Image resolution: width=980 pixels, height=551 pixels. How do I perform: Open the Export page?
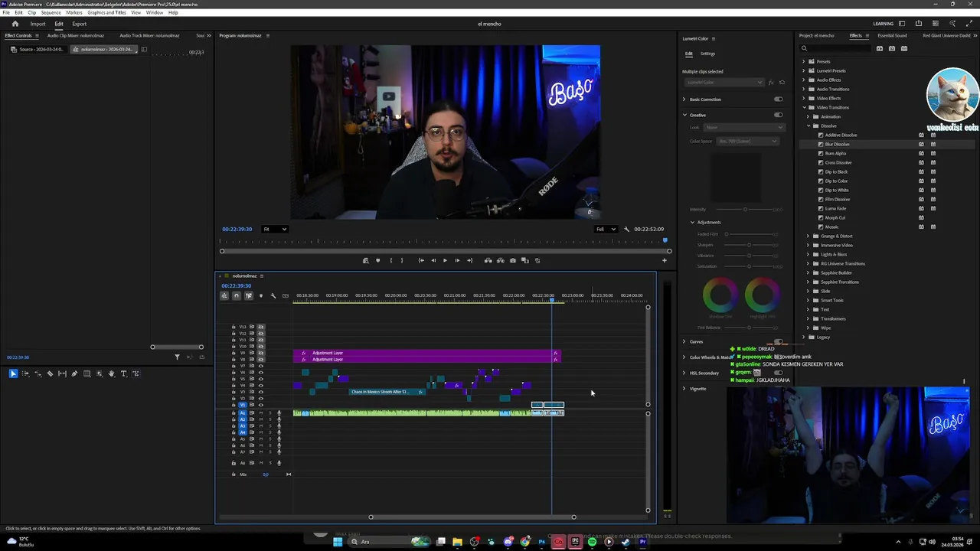click(80, 24)
